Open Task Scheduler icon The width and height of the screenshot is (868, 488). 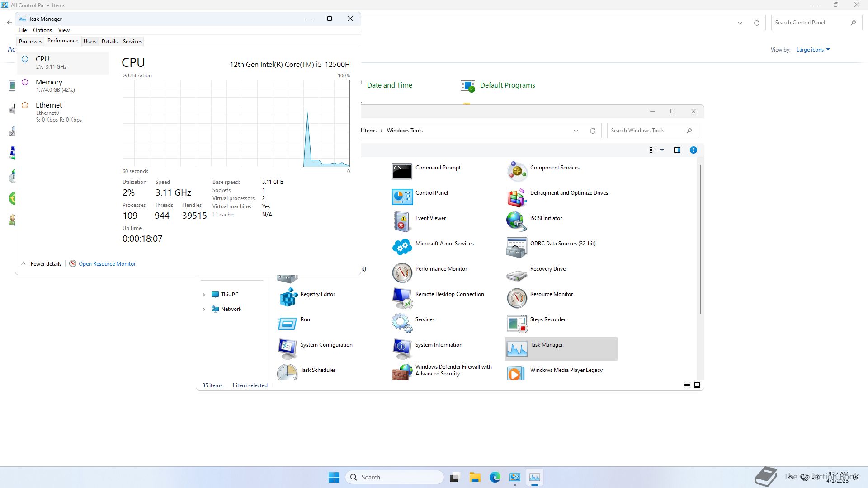287,372
